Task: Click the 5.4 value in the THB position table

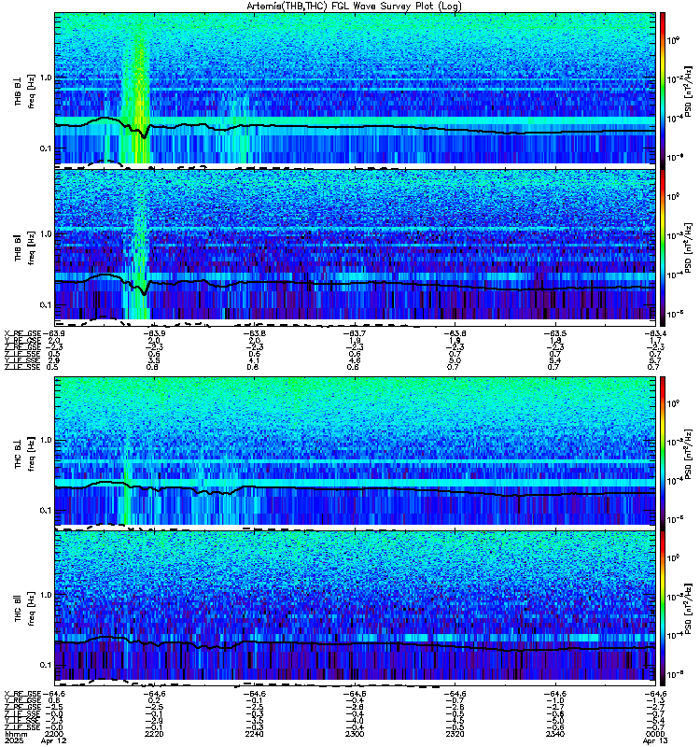Action: (555, 360)
